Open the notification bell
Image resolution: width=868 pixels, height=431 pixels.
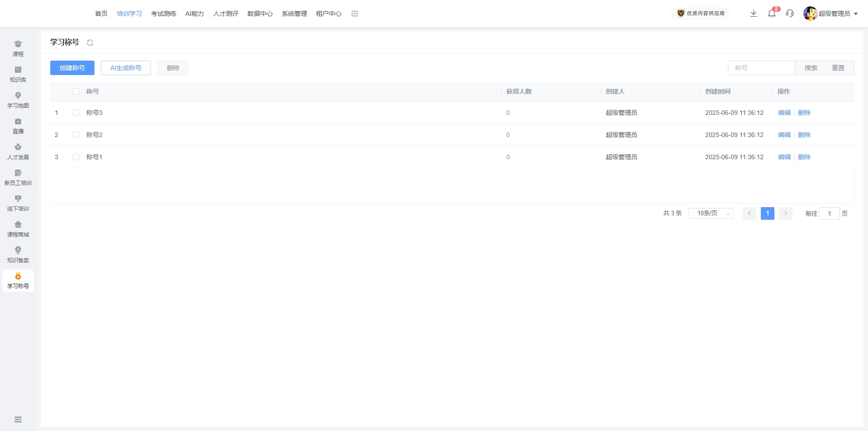pyautogui.click(x=772, y=14)
